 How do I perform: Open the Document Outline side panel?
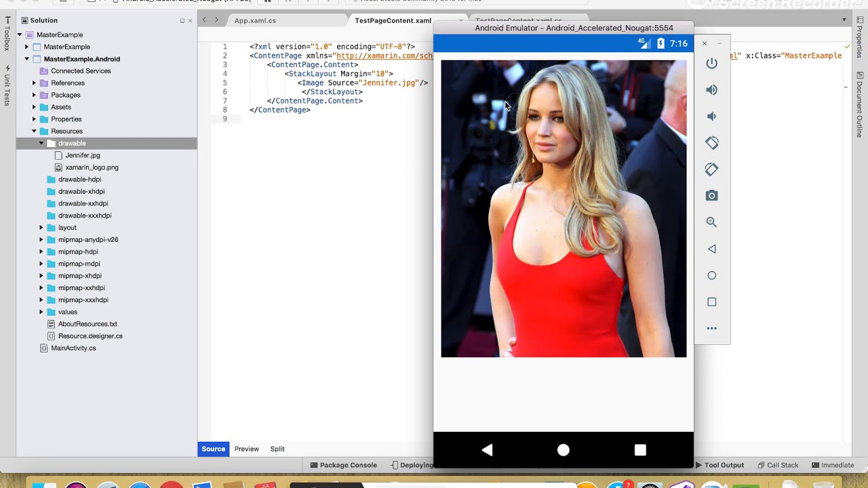tap(860, 104)
